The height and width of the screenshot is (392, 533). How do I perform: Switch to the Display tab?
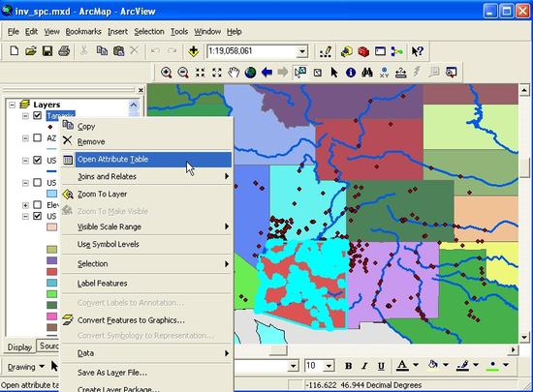pyautogui.click(x=19, y=347)
